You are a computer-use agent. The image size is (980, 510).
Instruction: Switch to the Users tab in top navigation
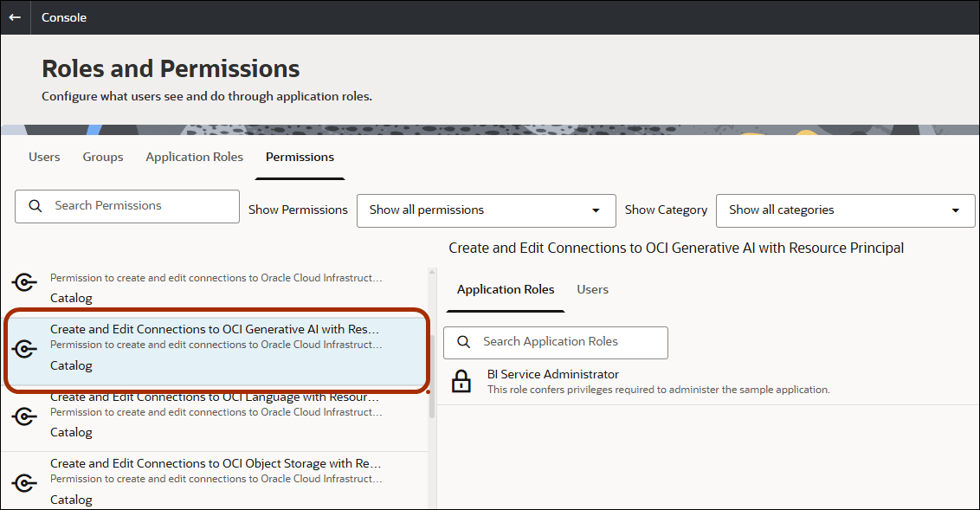pyautogui.click(x=44, y=157)
